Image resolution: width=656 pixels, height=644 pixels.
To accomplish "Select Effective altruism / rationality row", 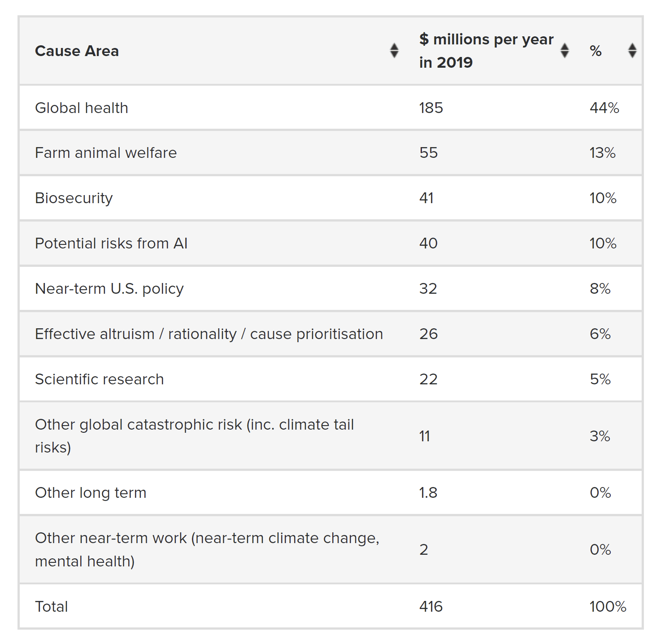I will (x=330, y=334).
